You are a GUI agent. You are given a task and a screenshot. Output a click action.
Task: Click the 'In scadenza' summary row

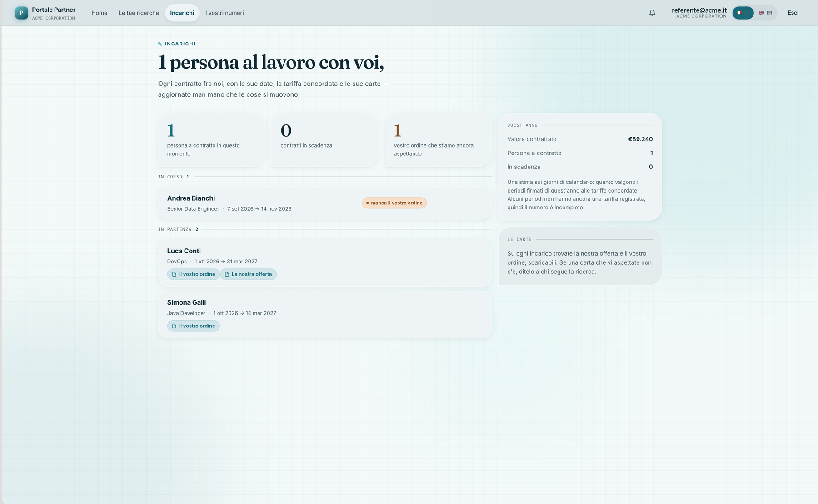point(580,167)
